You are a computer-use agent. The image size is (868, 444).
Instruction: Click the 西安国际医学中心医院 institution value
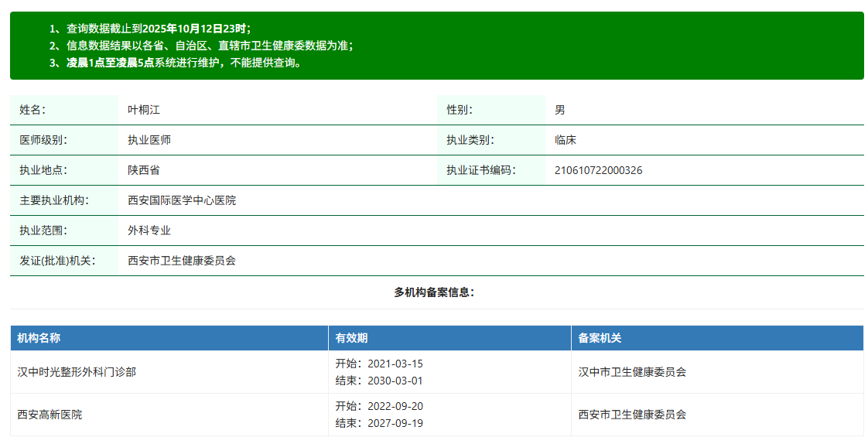coord(182,200)
